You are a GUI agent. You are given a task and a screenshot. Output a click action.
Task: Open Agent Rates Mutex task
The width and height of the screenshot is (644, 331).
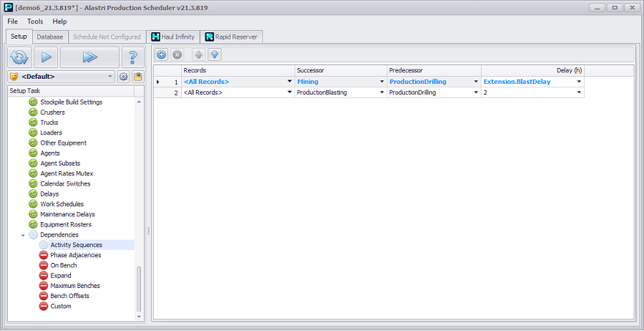coord(67,173)
